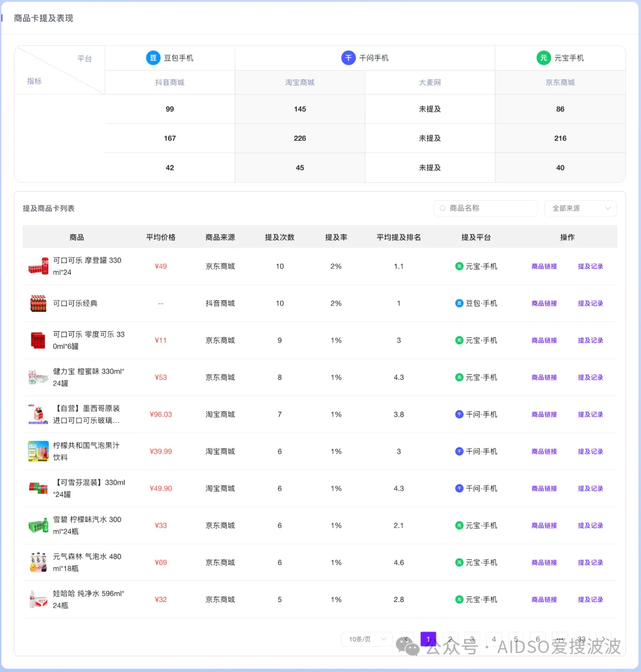Click the 平均价格 column header
Image resolution: width=641 pixels, height=672 pixels.
click(x=161, y=237)
